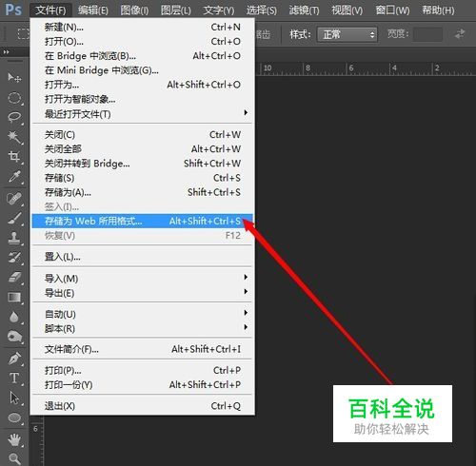
Task: Open the 图层(L) menu
Action: [x=176, y=10]
